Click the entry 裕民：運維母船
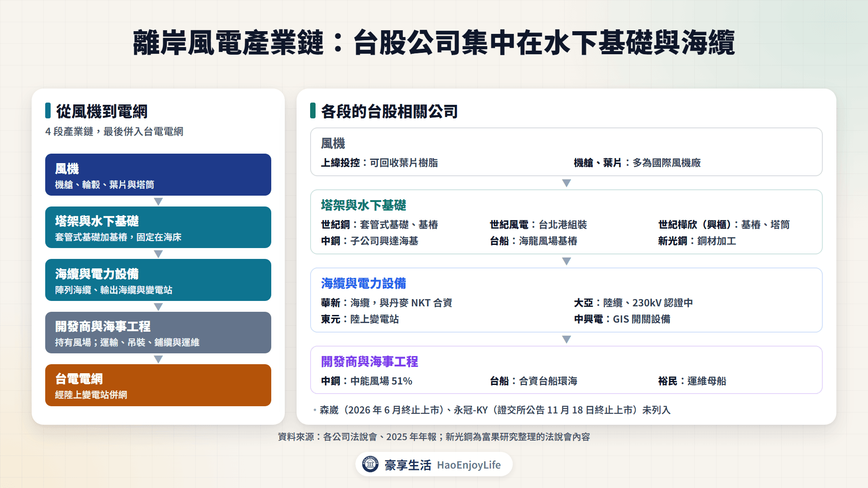 pos(692,381)
